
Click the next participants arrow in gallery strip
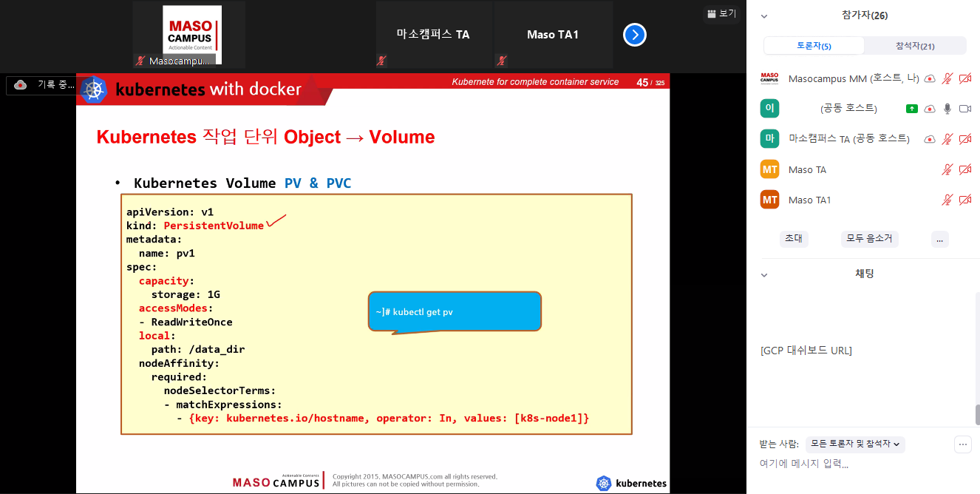(634, 35)
